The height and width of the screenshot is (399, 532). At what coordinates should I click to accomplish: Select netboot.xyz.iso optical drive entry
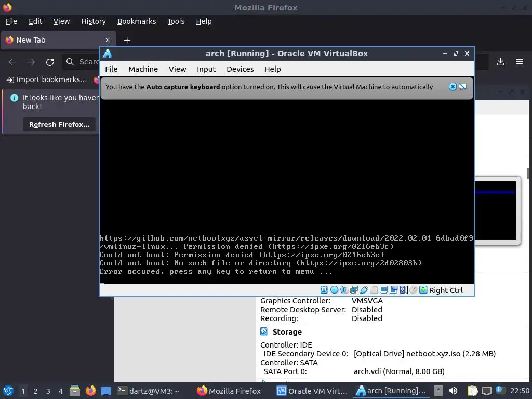pos(424,353)
